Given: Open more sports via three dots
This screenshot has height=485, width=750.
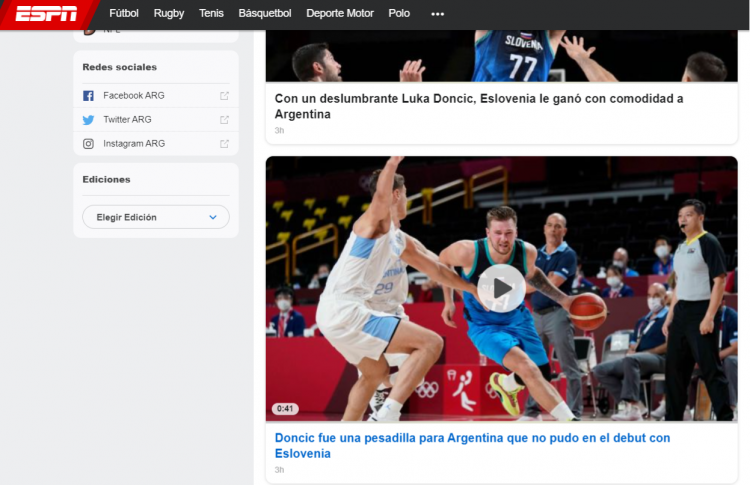Looking at the screenshot, I should (438, 14).
